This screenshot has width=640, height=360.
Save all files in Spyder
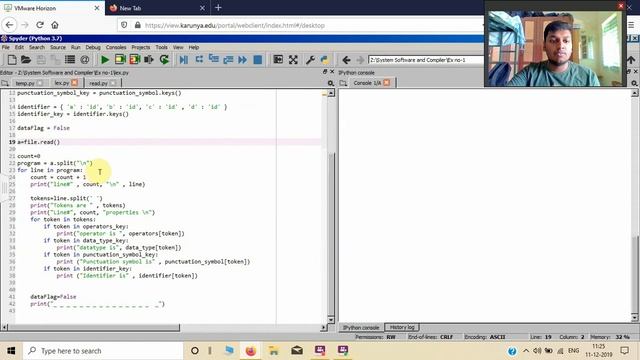pyautogui.click(x=55, y=60)
